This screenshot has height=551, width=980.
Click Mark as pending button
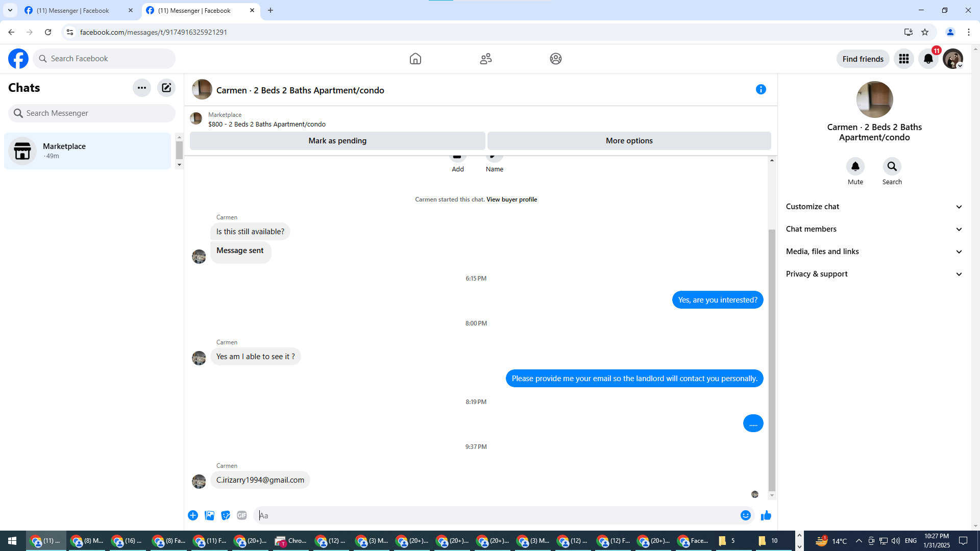pyautogui.click(x=337, y=141)
